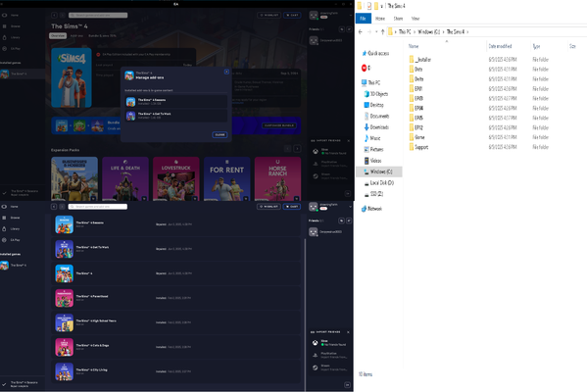Click The Sims 4 High School Years download row
This screenshot has width=587, height=392.
pos(176,322)
